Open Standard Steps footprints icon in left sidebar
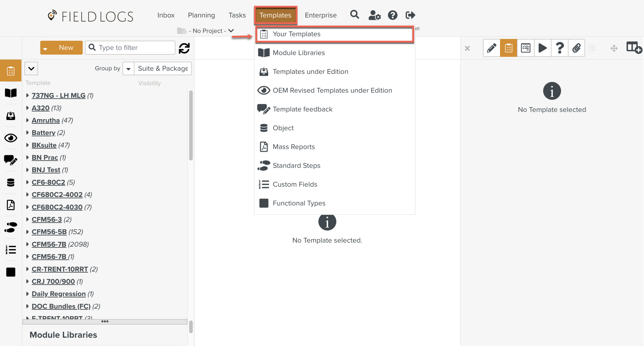644x346 pixels. point(11,227)
